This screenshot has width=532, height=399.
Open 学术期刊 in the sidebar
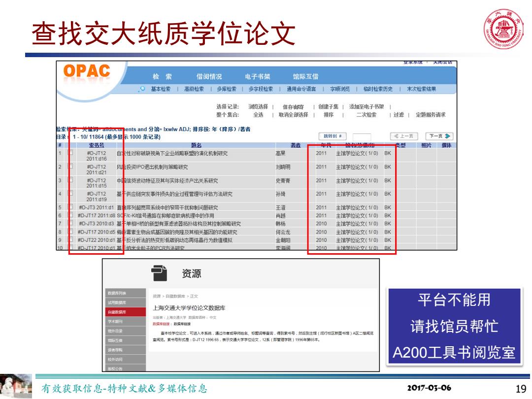(126, 321)
